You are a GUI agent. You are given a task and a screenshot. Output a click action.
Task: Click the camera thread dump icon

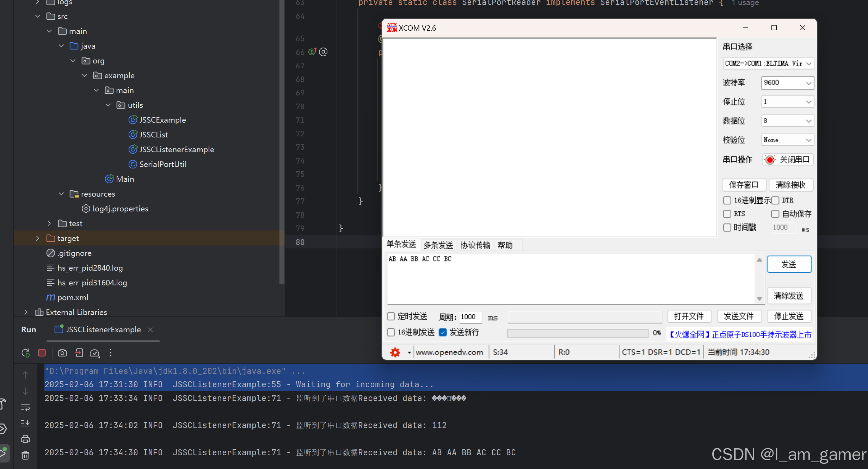tap(62, 353)
